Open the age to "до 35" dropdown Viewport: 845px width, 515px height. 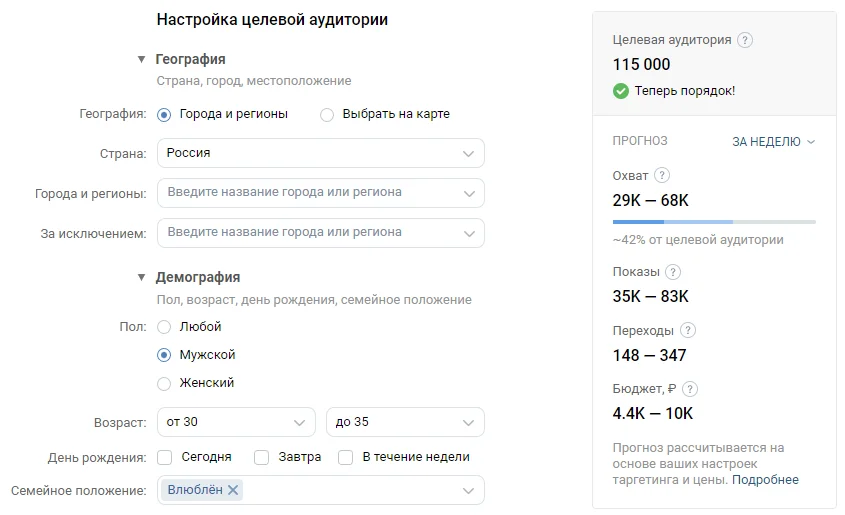[x=405, y=422]
